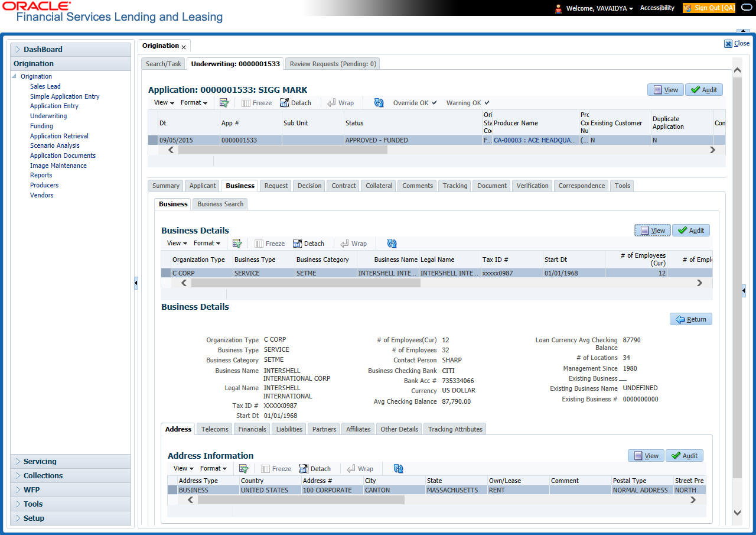Image resolution: width=756 pixels, height=535 pixels.
Task: Click the user avatar icon beside Welcome
Action: tap(558, 8)
